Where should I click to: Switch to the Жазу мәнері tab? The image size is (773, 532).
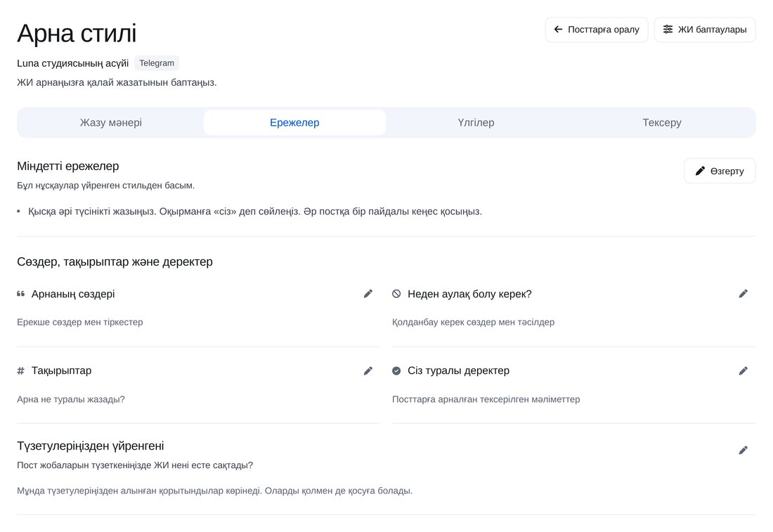pyautogui.click(x=111, y=122)
